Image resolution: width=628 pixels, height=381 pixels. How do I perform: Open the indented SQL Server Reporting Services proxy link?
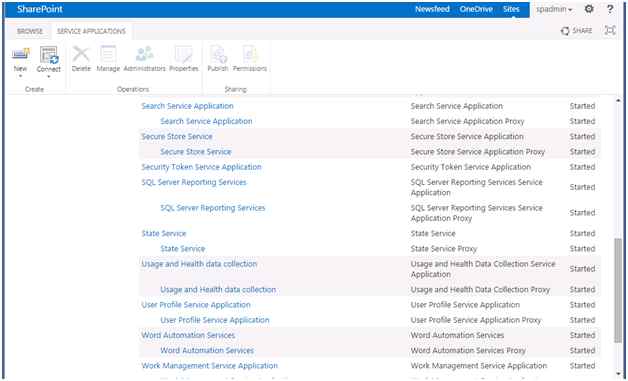(x=213, y=208)
